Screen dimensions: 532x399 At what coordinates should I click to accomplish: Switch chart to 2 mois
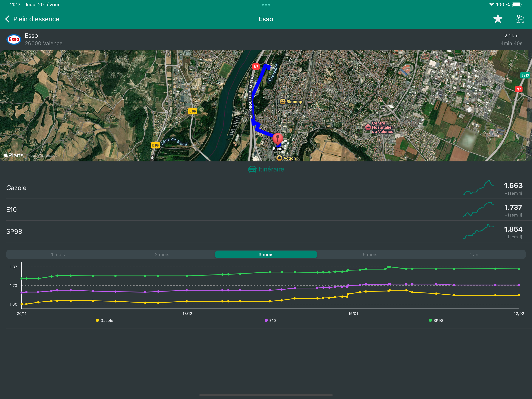click(162, 254)
